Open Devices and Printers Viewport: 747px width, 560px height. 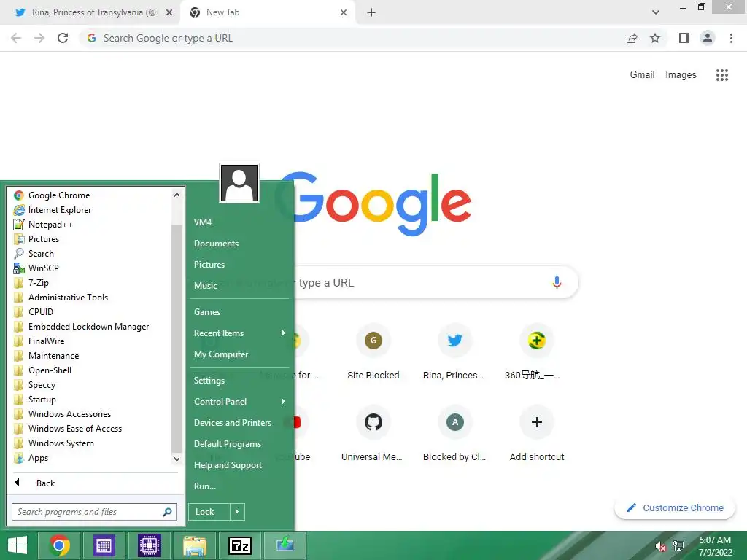pos(233,423)
